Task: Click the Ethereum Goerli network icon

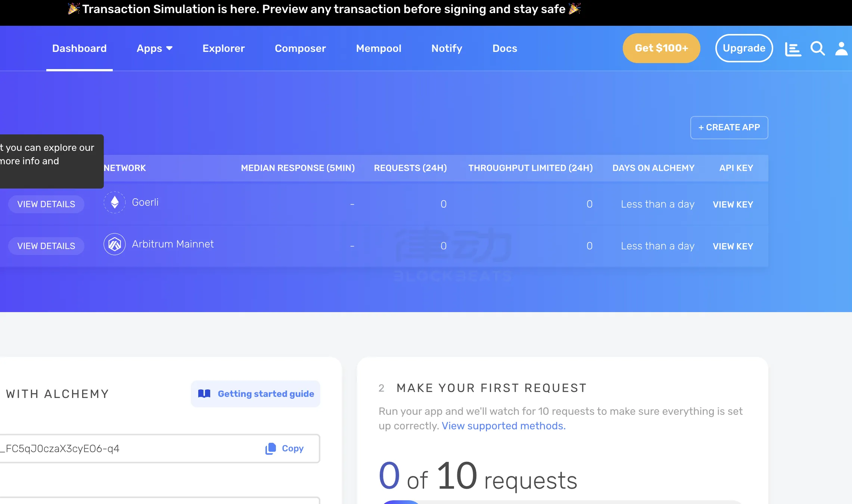Action: [x=115, y=202]
